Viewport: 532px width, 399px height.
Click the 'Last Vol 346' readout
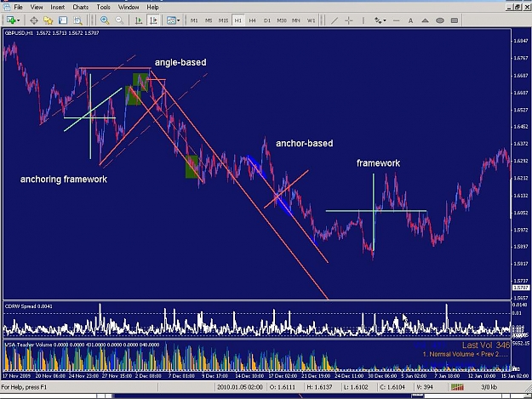(x=486, y=345)
